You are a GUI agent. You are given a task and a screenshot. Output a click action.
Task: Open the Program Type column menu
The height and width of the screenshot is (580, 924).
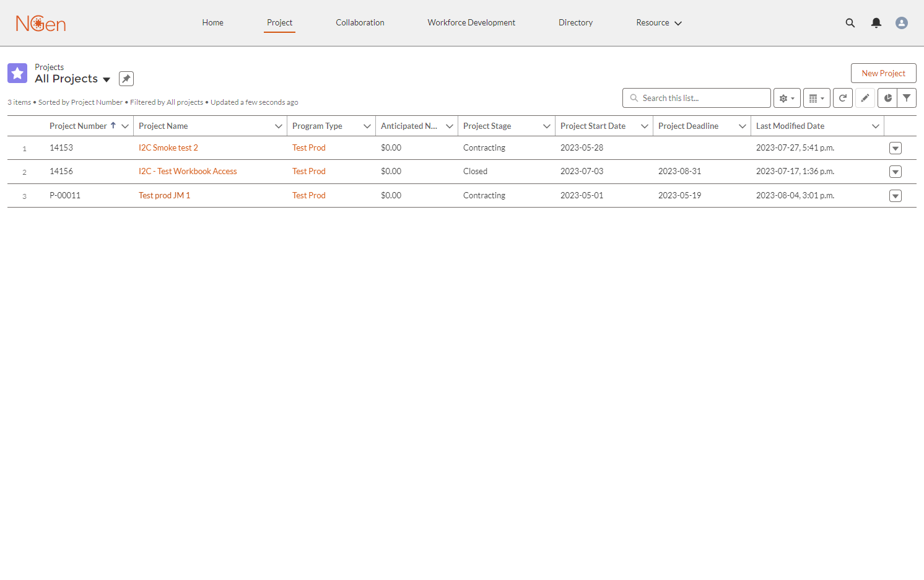(x=367, y=126)
